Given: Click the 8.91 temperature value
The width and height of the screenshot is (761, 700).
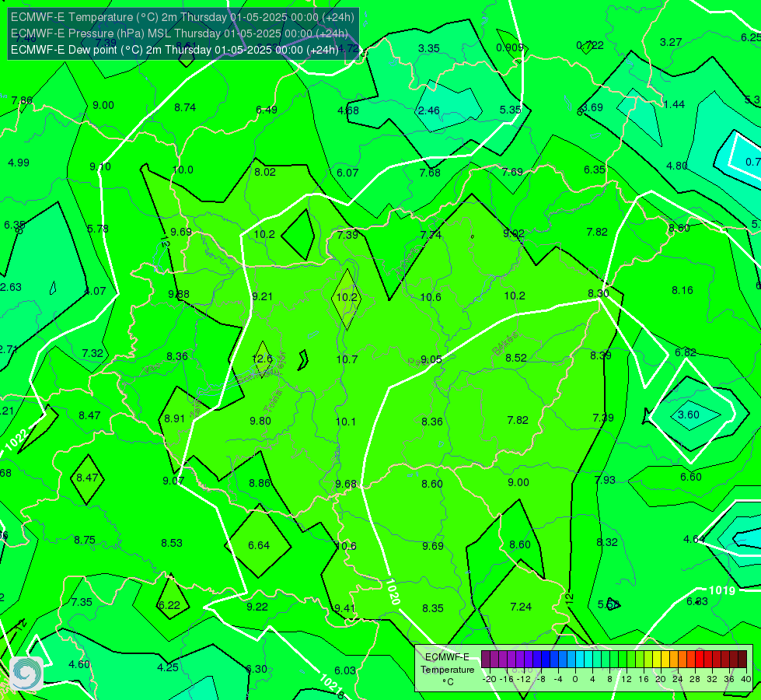Looking at the screenshot, I should 174,418.
